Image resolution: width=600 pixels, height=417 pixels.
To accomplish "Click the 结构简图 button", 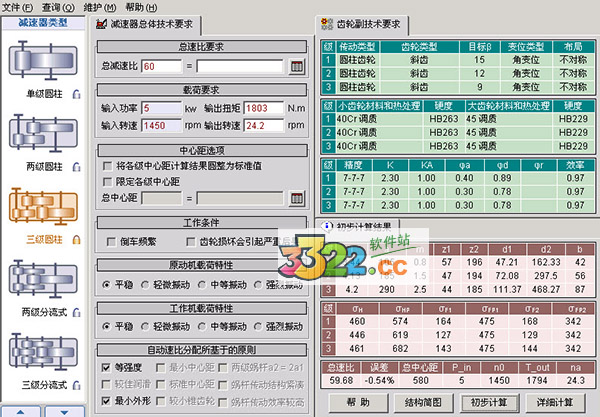I will click(423, 402).
